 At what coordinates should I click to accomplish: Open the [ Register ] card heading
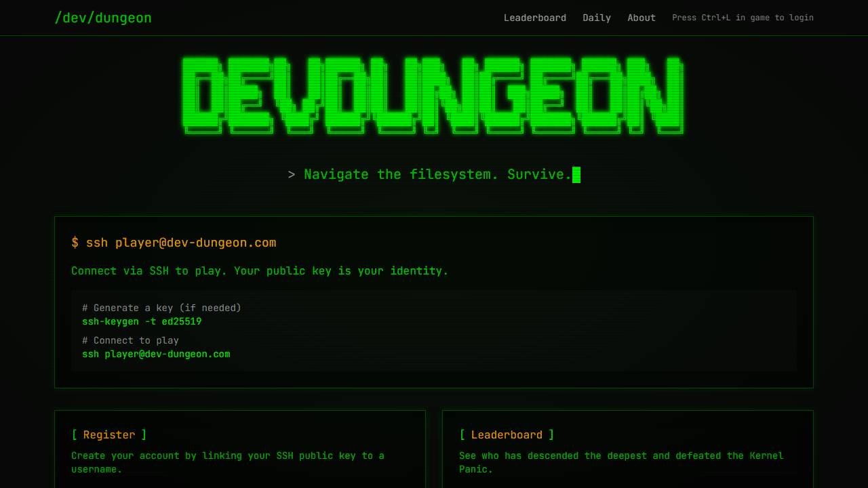click(x=109, y=434)
